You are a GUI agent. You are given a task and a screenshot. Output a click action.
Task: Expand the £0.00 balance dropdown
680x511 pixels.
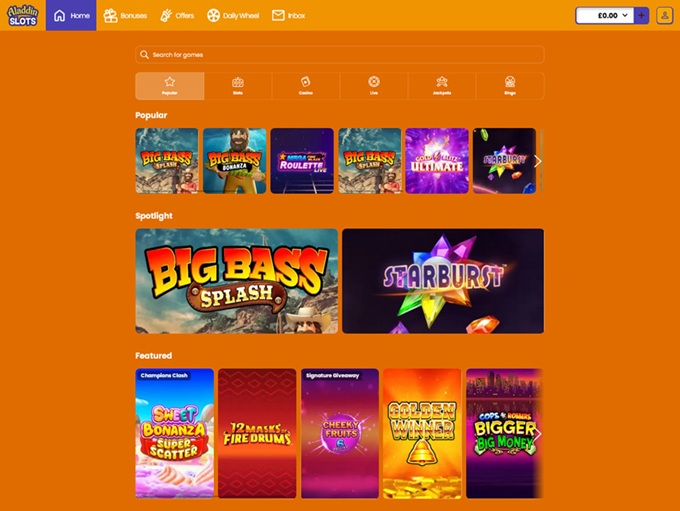click(626, 16)
